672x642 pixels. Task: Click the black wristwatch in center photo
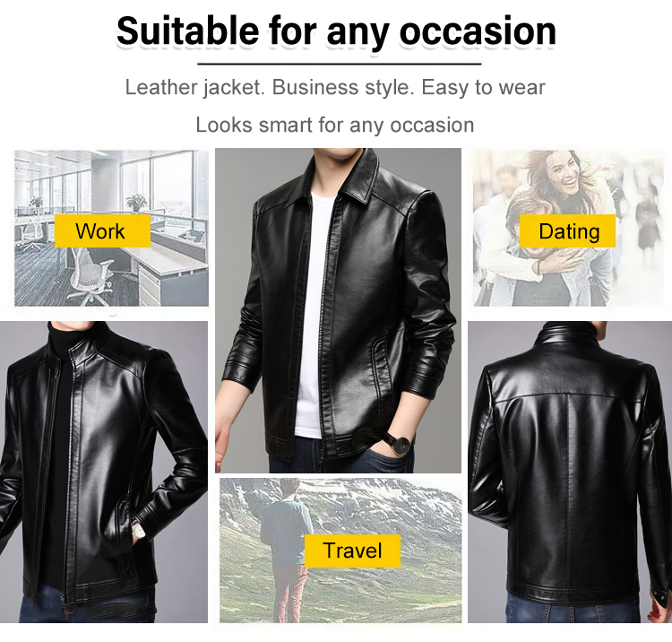[399, 444]
